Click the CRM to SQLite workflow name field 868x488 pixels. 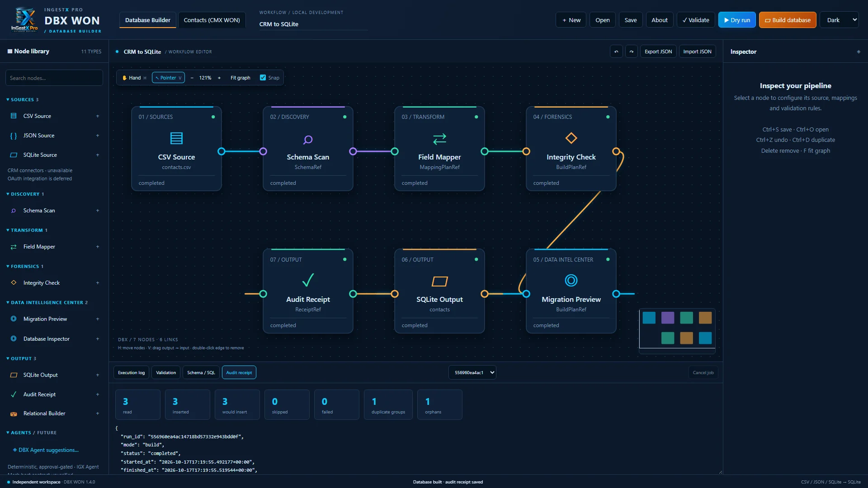coord(313,24)
